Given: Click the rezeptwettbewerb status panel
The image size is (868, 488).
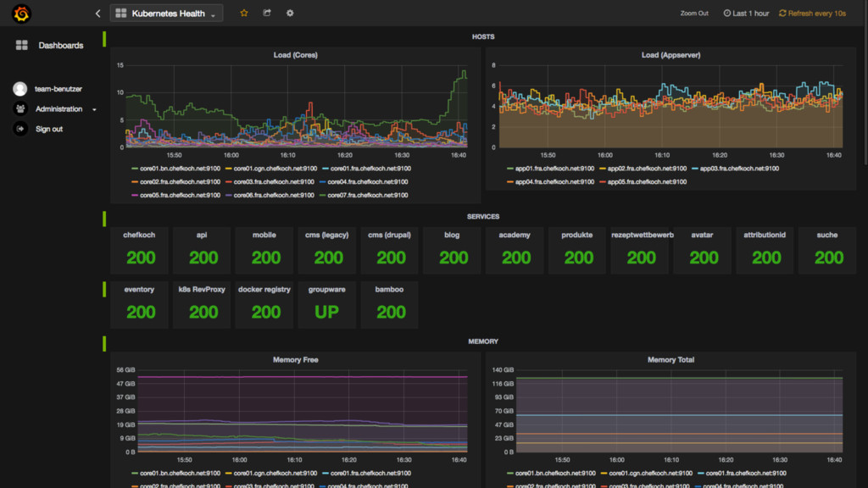Looking at the screenshot, I should (639, 250).
